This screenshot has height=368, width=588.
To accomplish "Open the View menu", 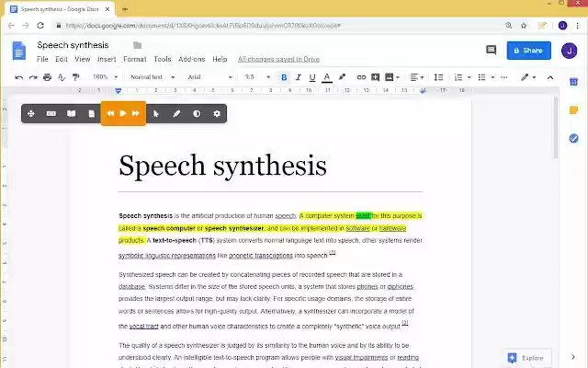I will click(83, 59).
